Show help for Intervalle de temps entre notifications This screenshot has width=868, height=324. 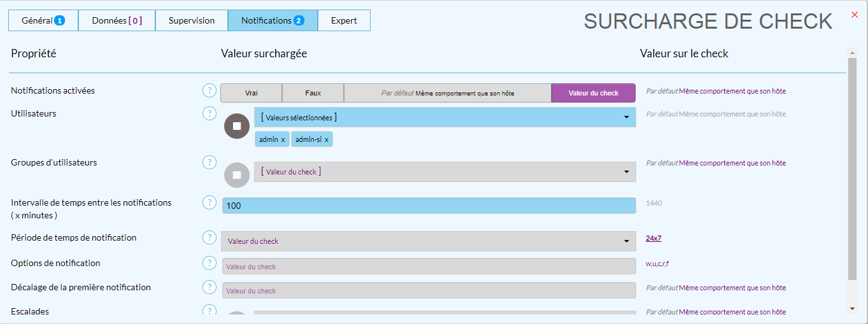[x=210, y=202]
